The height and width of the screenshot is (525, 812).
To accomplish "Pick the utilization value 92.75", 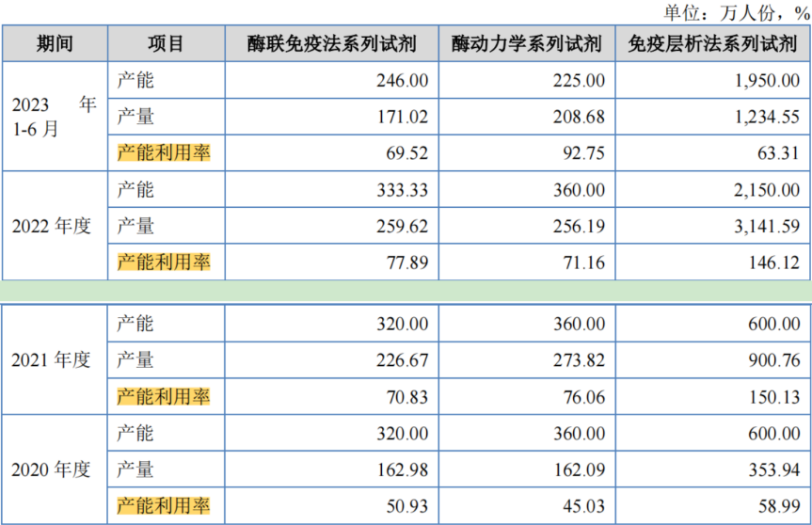I will (x=584, y=153).
